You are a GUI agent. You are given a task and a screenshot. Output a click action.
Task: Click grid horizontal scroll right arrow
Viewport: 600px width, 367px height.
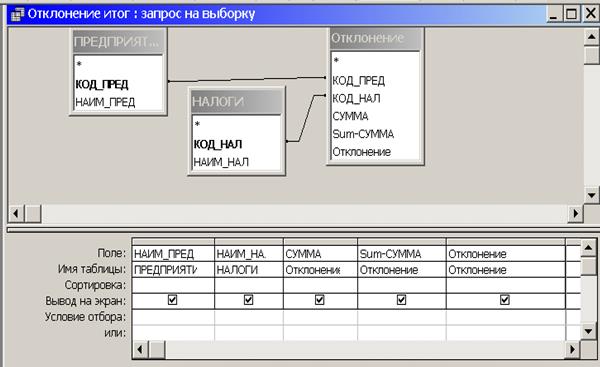click(x=573, y=349)
